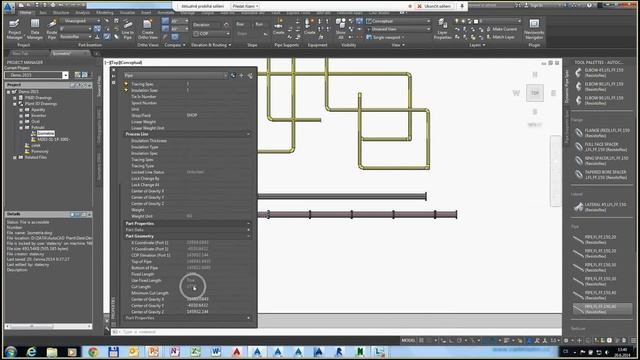640x360 pixels.
Task: Expand the Related Files tree node
Action: (x=15, y=157)
